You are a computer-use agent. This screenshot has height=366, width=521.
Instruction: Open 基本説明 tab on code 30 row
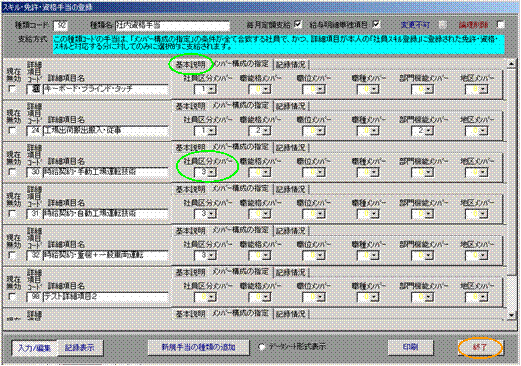190,148
